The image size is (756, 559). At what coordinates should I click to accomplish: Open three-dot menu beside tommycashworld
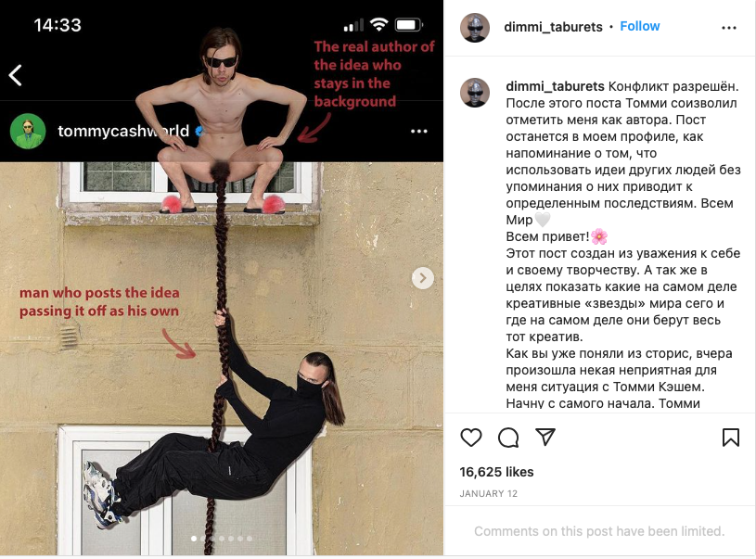418,131
